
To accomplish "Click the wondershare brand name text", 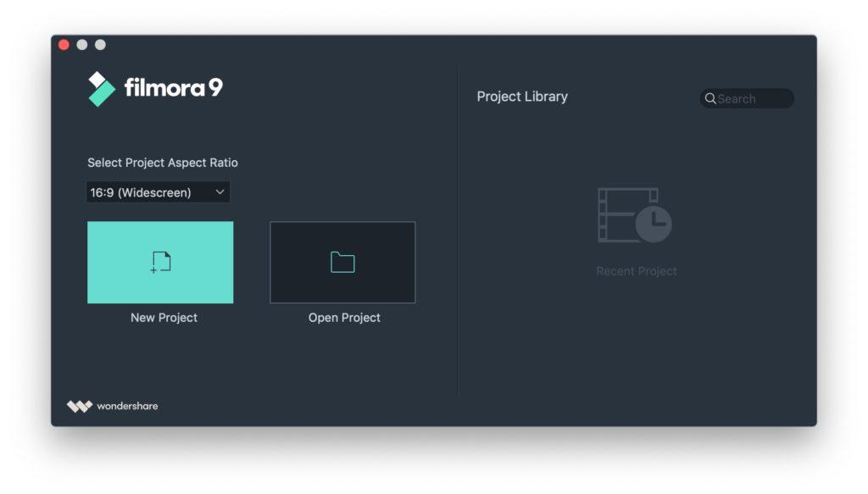I will 127,406.
